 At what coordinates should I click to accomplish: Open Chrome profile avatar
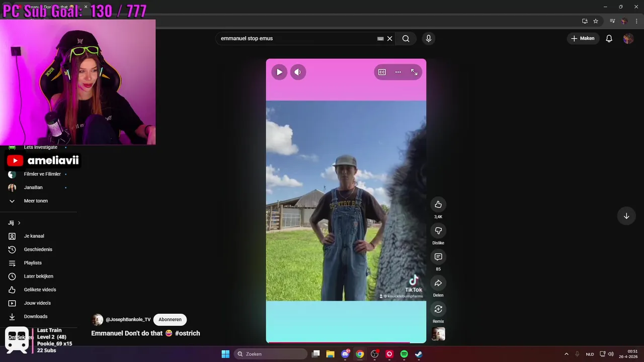point(624,21)
